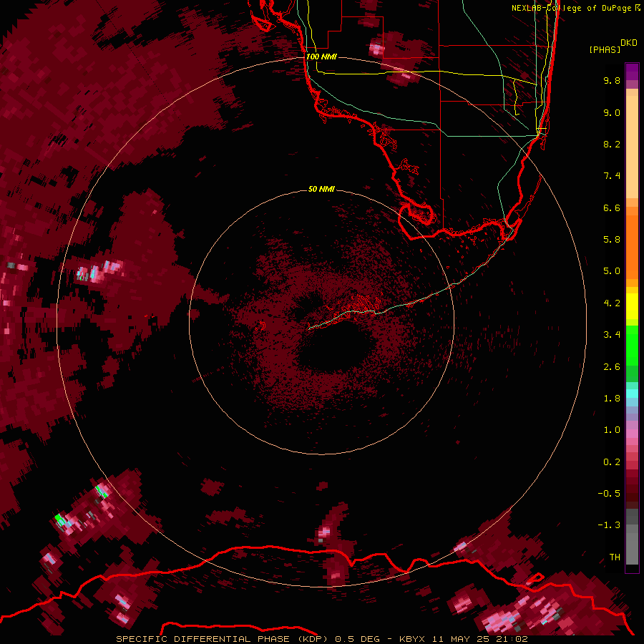Click the DKD text above legend
This screenshot has height=644, width=644.
tap(629, 43)
